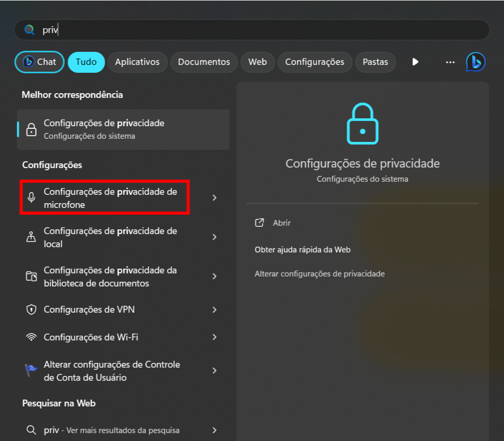Expand the Configurações de Wi-Fi arrow

214,337
